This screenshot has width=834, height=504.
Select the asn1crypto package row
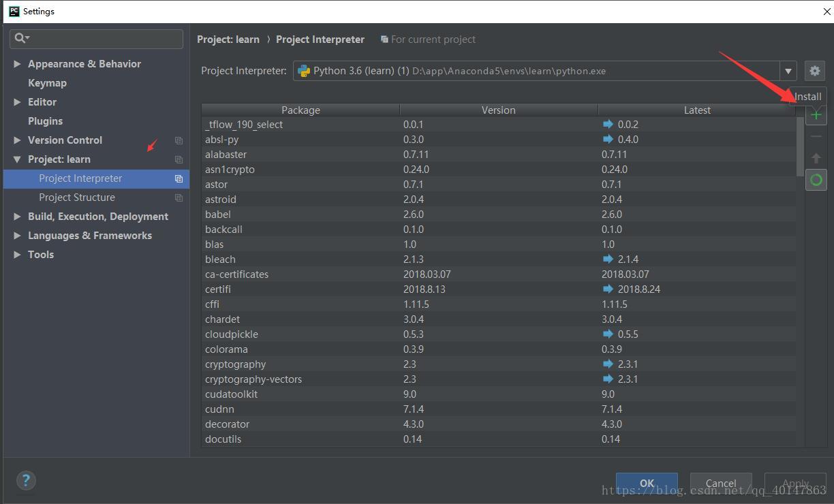pyautogui.click(x=499, y=170)
